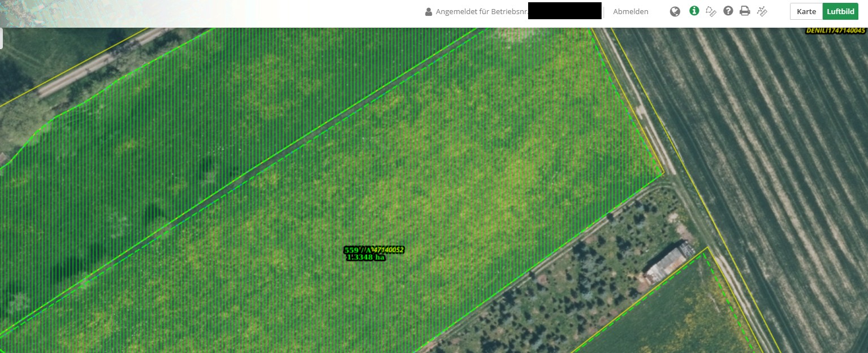
Task: Select the tree-covered garden plot beside the barn
Action: (x=565, y=294)
